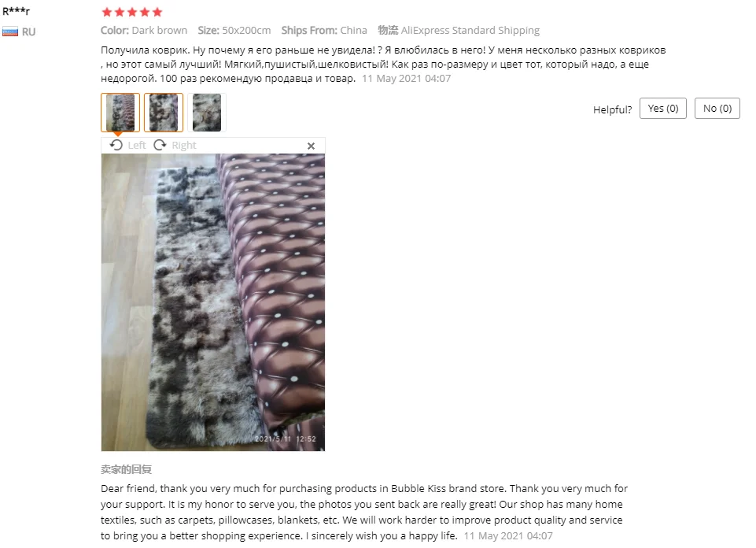Open the first rug review thumbnail
This screenshot has width=756, height=548.
[x=120, y=113]
